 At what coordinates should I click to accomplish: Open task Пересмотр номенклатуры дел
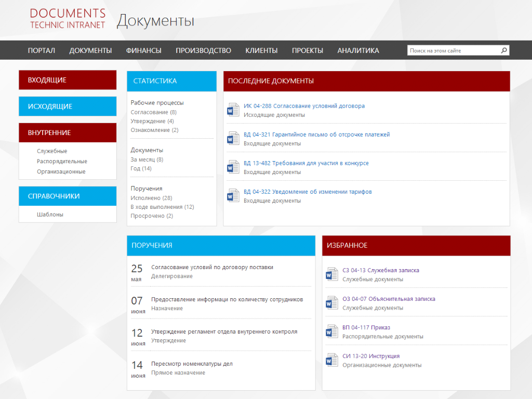pos(192,364)
